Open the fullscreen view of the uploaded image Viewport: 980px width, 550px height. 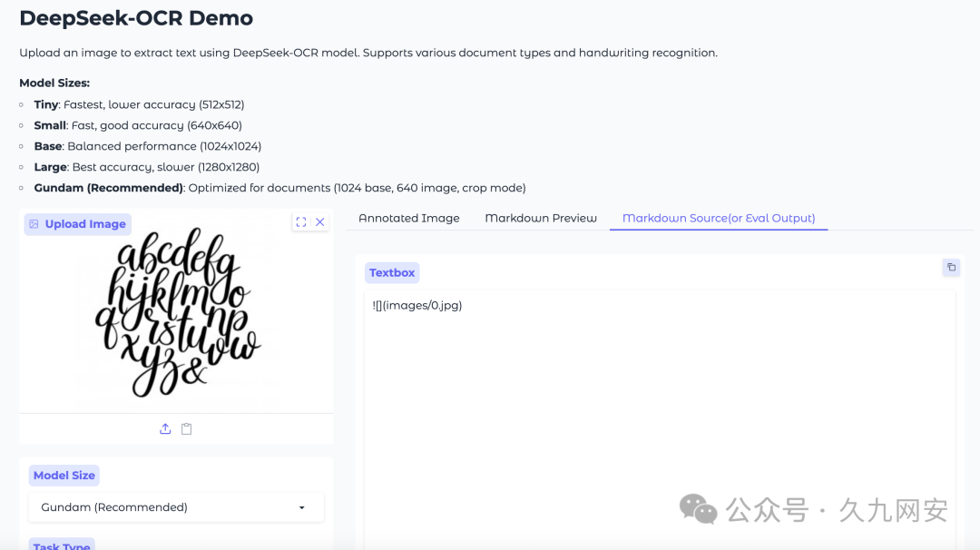click(x=300, y=221)
